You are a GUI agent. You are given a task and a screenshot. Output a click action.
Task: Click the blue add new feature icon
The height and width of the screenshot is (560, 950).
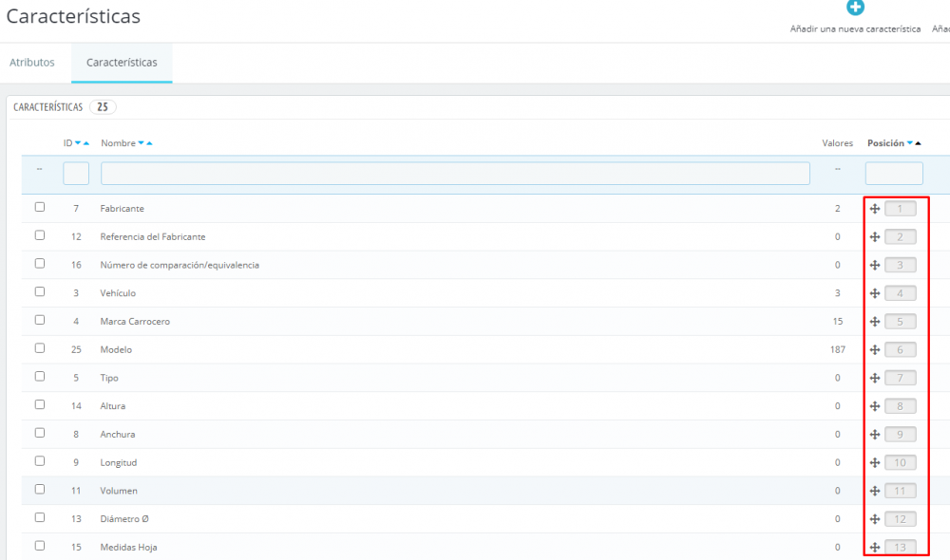(854, 8)
